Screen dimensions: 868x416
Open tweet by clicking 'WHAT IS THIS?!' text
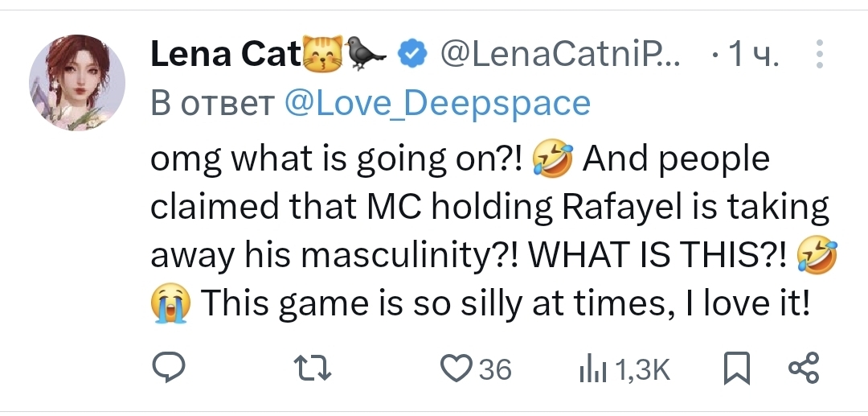tap(655, 256)
